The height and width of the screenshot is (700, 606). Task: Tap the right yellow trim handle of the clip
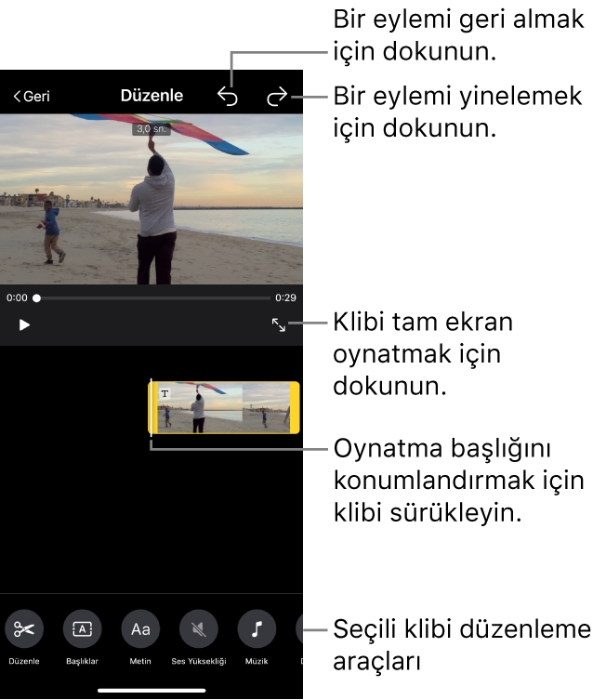point(295,407)
